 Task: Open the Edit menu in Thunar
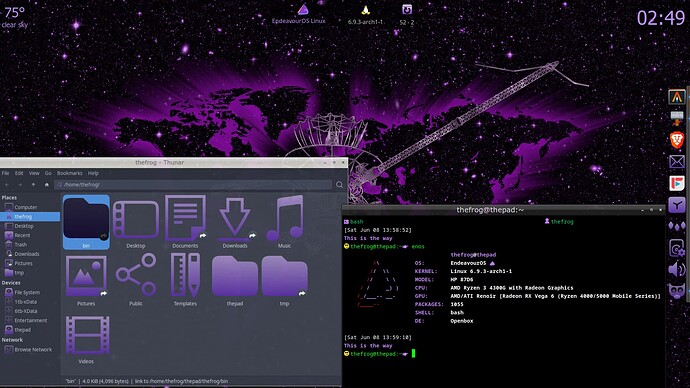coord(19,173)
